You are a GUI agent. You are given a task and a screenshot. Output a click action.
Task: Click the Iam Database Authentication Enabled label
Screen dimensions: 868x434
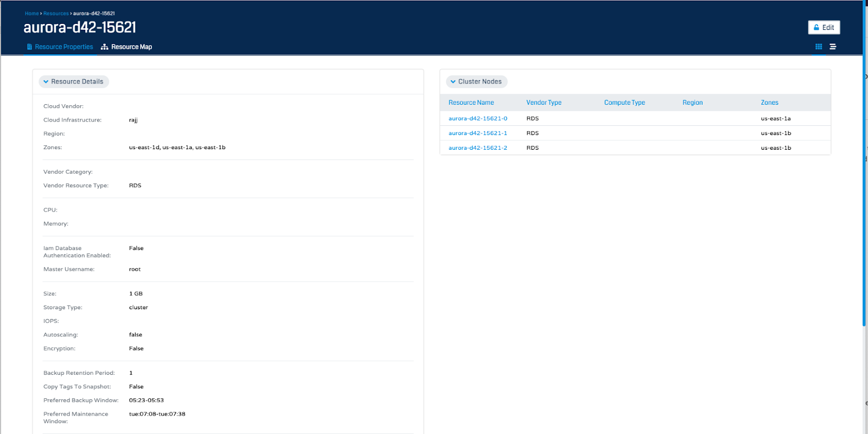(x=77, y=252)
